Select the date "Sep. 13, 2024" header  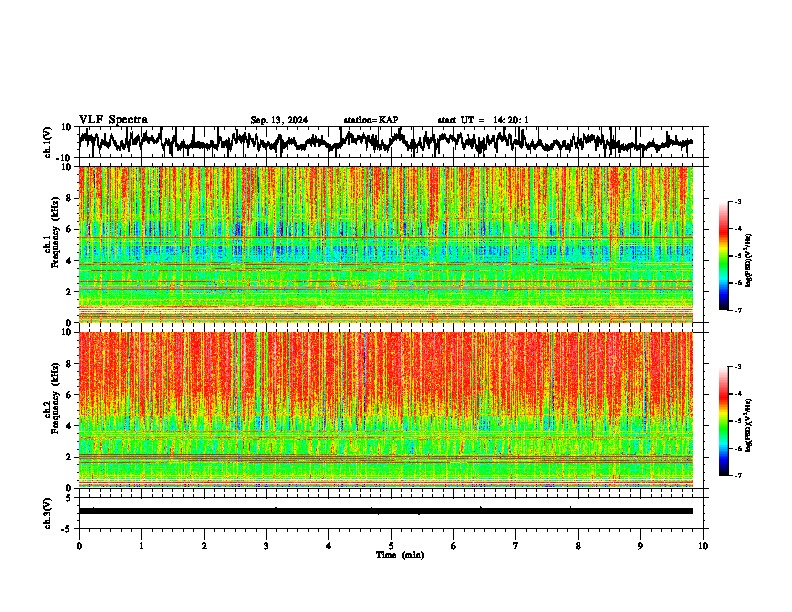(279, 120)
